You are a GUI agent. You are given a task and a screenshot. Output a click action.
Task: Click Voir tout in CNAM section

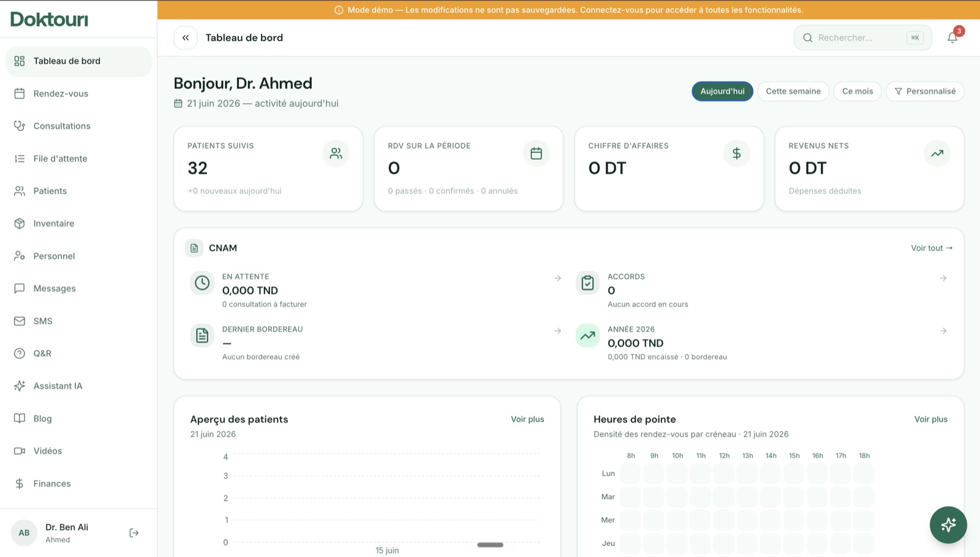[932, 248]
